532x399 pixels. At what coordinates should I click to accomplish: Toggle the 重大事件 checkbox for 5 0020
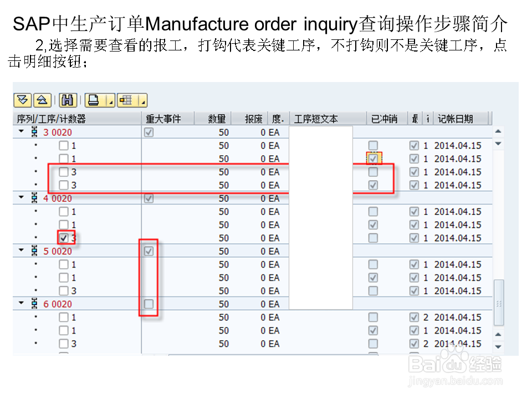pos(149,251)
